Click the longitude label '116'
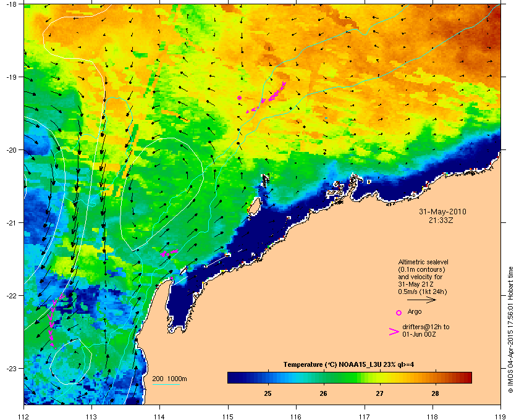519x420 pixels. (x=296, y=417)
